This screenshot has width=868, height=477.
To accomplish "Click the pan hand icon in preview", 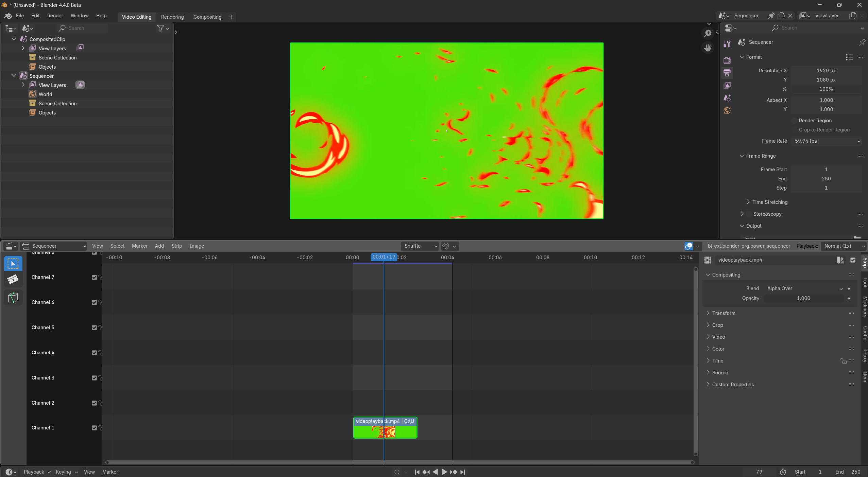I will click(708, 48).
